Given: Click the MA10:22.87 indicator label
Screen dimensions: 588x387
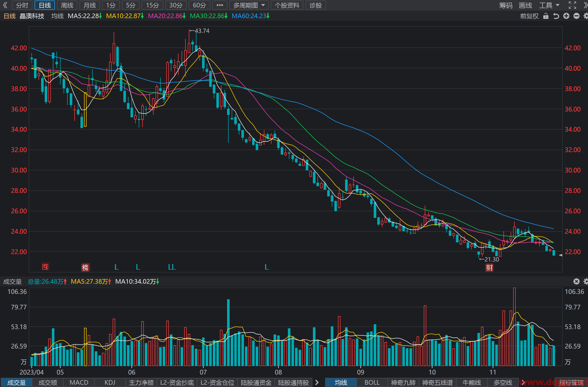Looking at the screenshot, I should 125,16.
